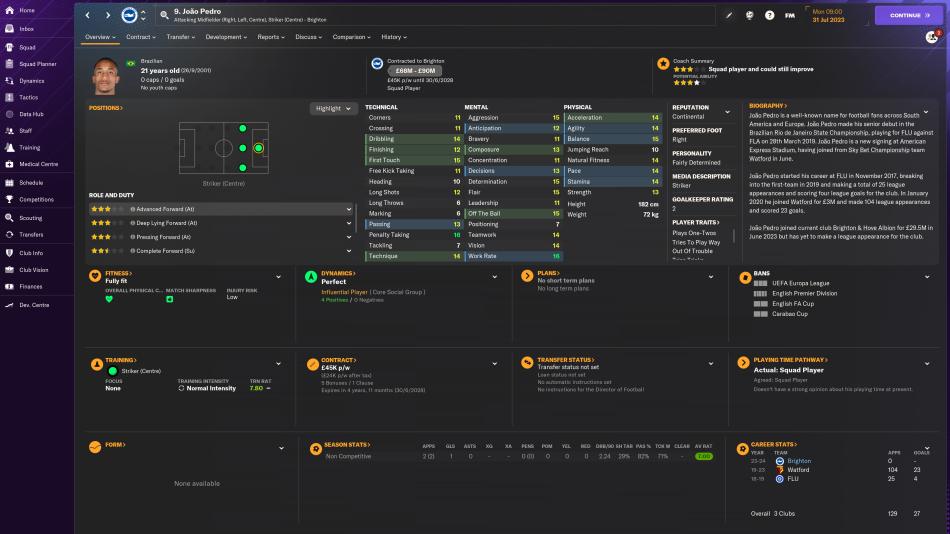950x534 pixels.
Task: Go forward with the right arrow
Action: click(108, 15)
